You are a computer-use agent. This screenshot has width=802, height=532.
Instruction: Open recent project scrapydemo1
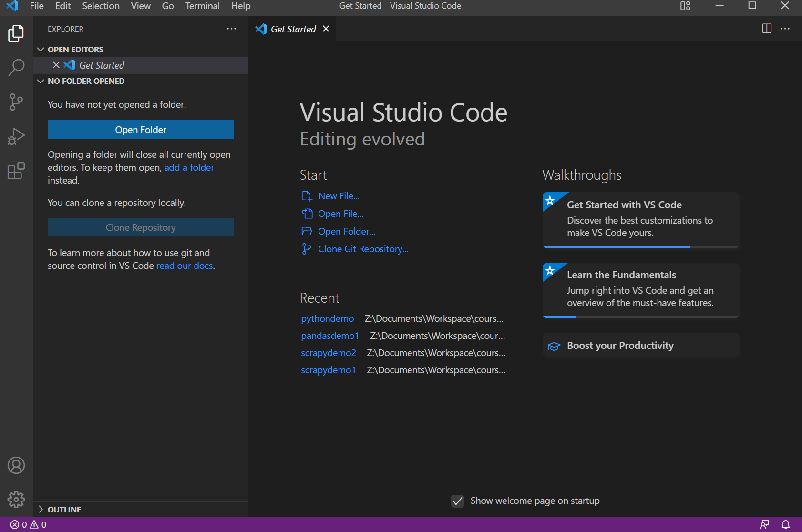click(329, 370)
